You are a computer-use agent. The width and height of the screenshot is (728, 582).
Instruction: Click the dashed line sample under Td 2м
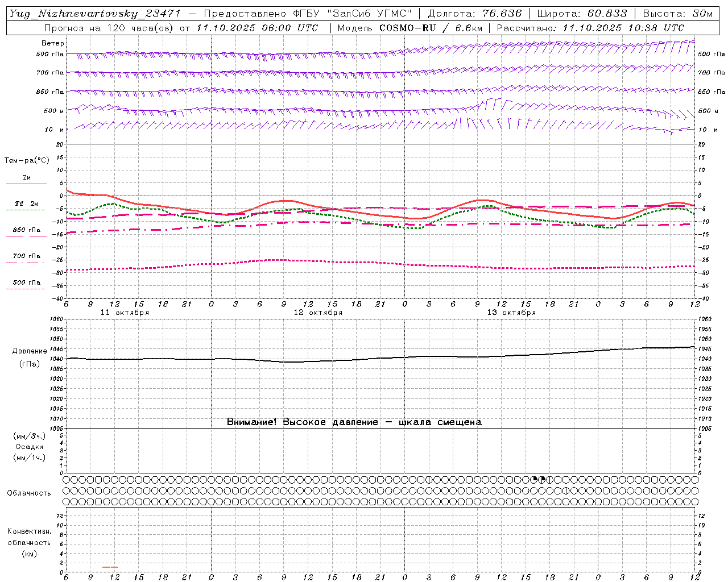click(x=25, y=210)
